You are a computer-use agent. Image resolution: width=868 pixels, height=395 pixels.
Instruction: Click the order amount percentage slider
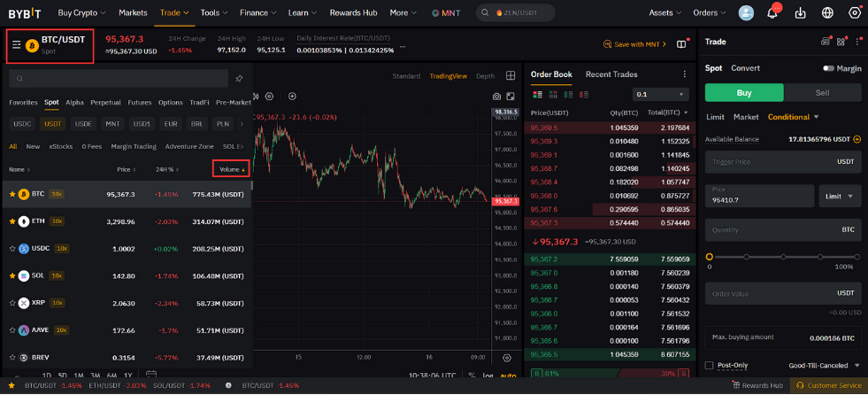click(781, 257)
